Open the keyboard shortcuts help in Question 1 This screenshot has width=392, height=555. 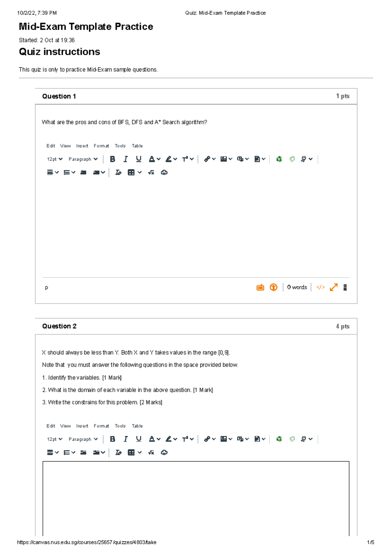(x=260, y=287)
